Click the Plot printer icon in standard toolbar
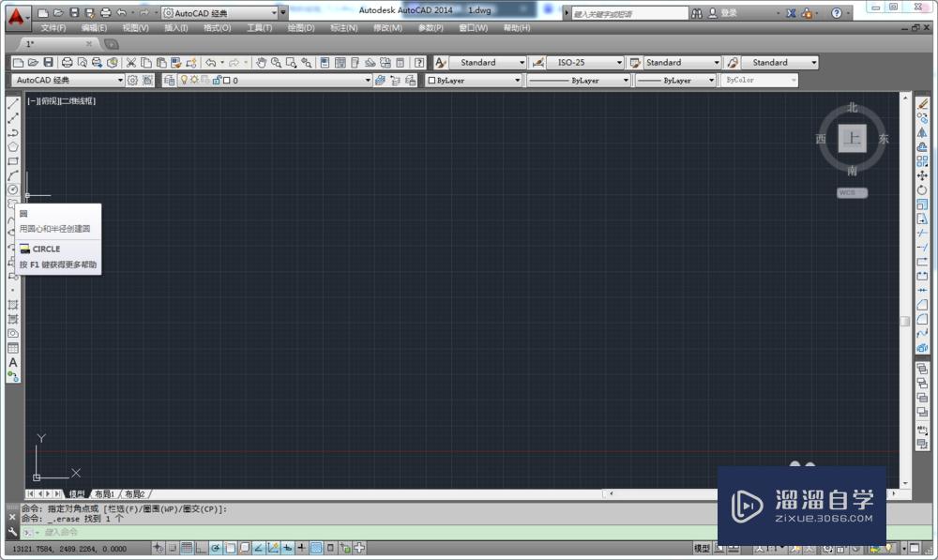The height and width of the screenshot is (560, 938). pyautogui.click(x=67, y=62)
